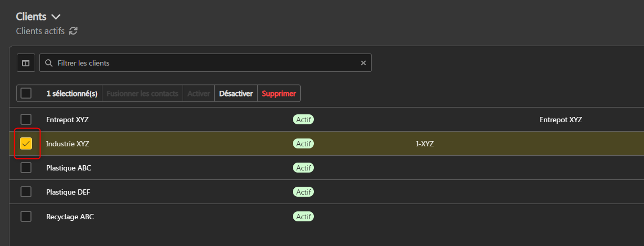Click Fusionner les contacts
This screenshot has height=246, width=644.
142,93
